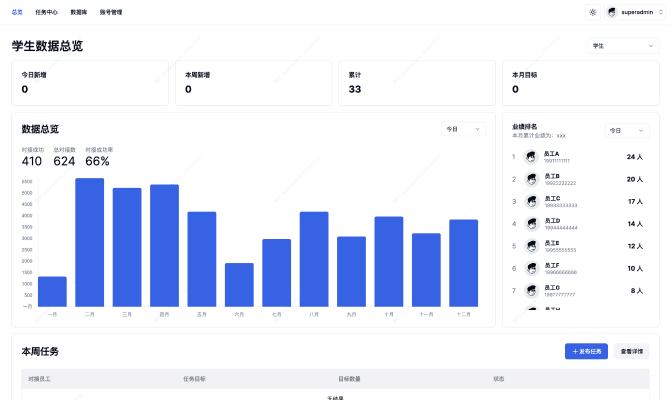Image resolution: width=672 pixels, height=400 pixels.
Task: Open the 今日 dropdown in 数据总览
Action: coord(464,129)
